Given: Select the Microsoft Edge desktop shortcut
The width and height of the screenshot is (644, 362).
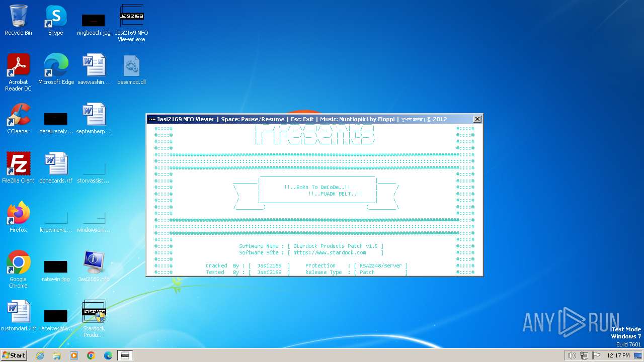Looking at the screenshot, I should point(56,69).
